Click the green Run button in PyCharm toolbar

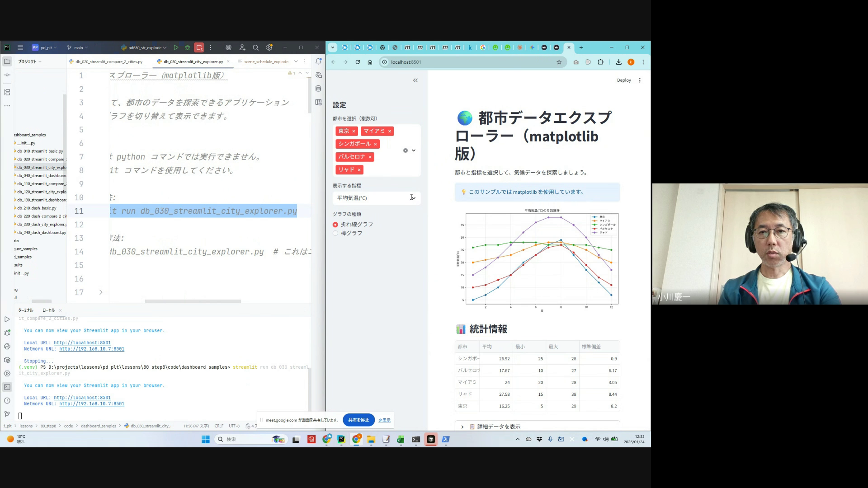(x=176, y=47)
